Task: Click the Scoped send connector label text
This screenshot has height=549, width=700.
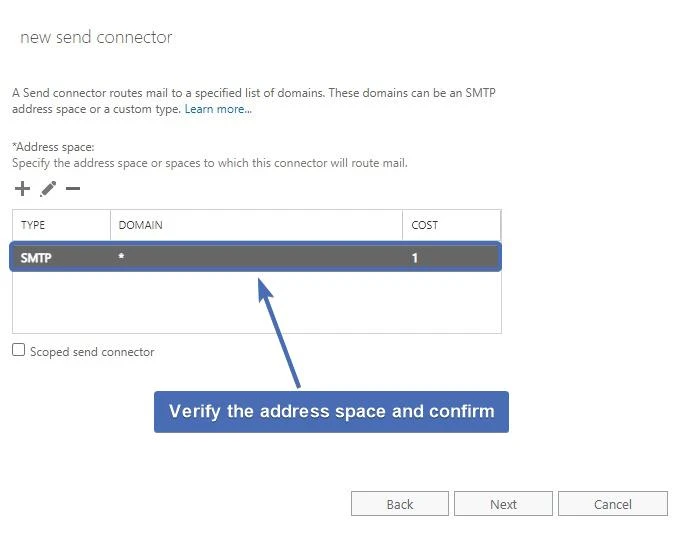Action: [92, 352]
